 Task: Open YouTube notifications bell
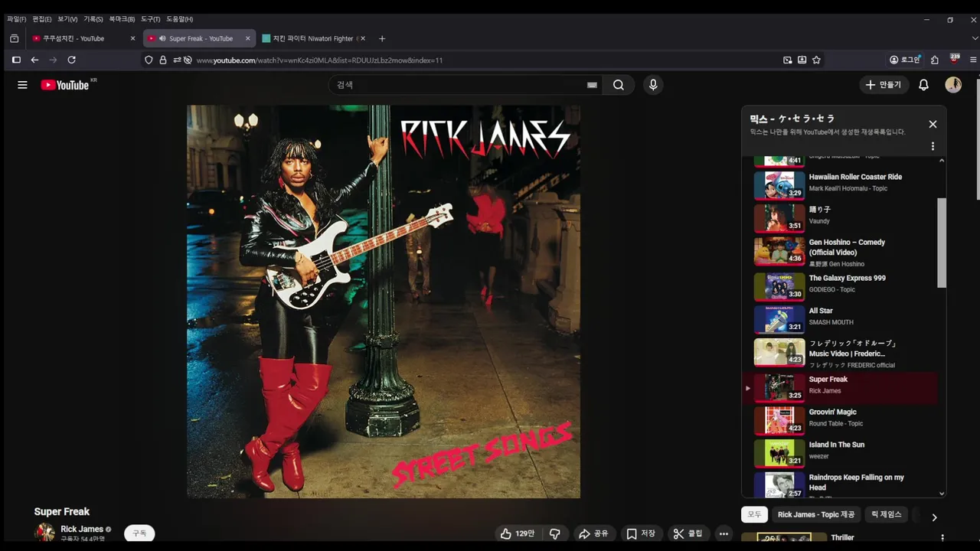(x=923, y=85)
